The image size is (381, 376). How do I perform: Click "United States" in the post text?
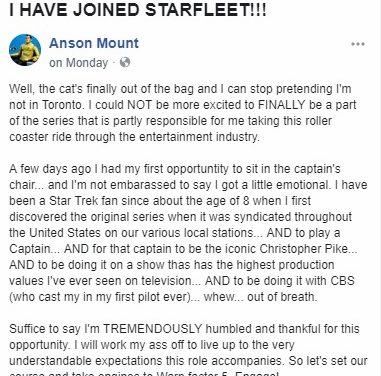(x=65, y=233)
